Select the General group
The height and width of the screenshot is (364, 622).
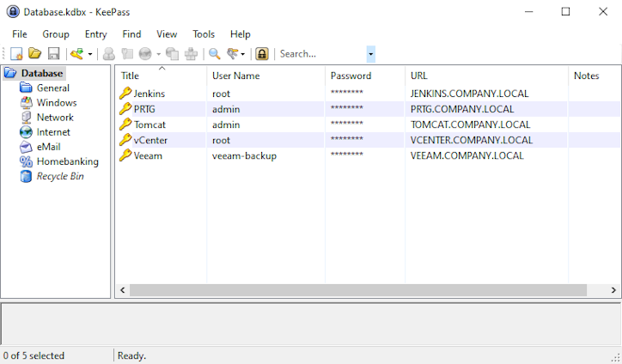pos(52,88)
